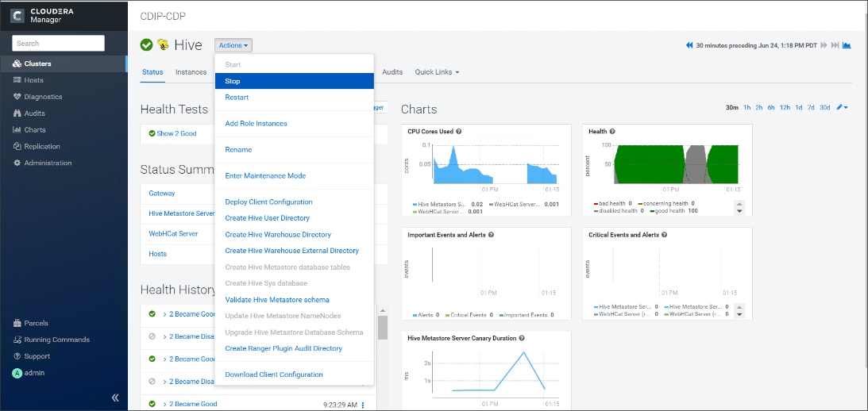Jump to current time with skip-to-end icon

point(835,45)
